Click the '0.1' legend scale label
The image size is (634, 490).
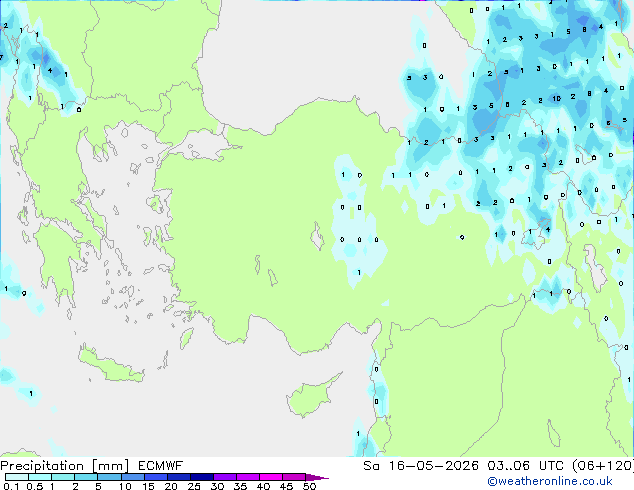tap(11, 486)
